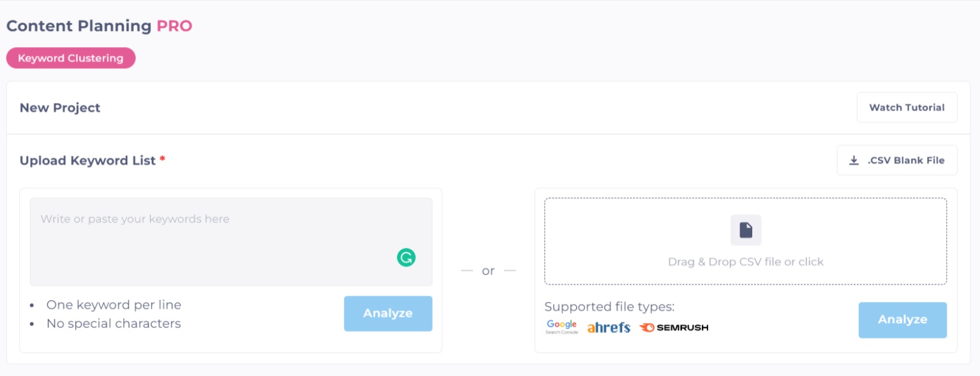Viewport: 980px width, 376px height.
Task: Click the pink PRO badge text
Action: [x=174, y=26]
